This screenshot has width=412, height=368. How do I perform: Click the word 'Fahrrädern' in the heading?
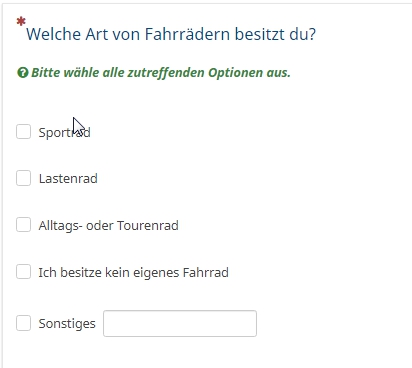click(x=187, y=34)
